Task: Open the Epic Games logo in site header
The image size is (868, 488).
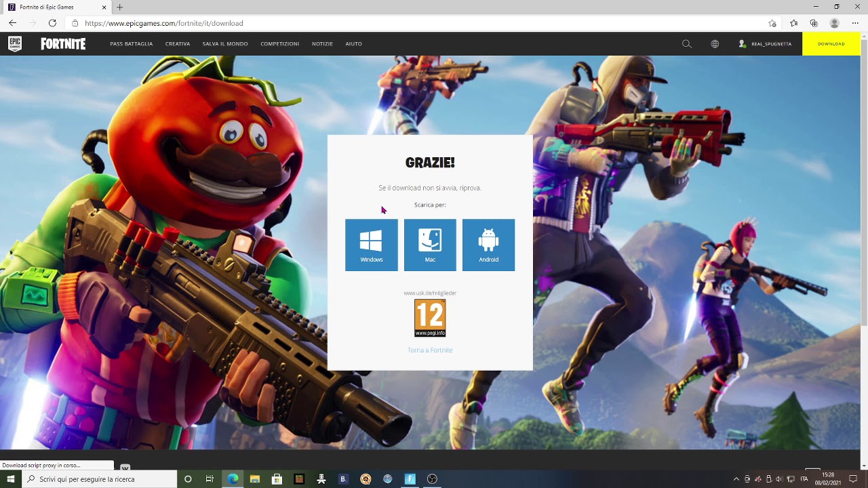Action: pos(15,44)
